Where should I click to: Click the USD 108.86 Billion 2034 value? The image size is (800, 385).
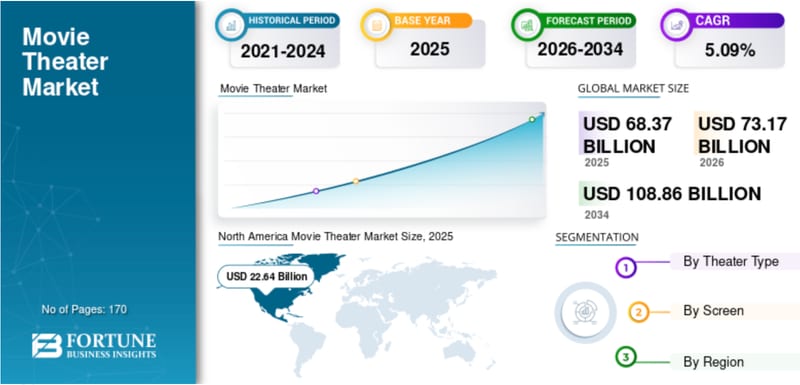[672, 194]
